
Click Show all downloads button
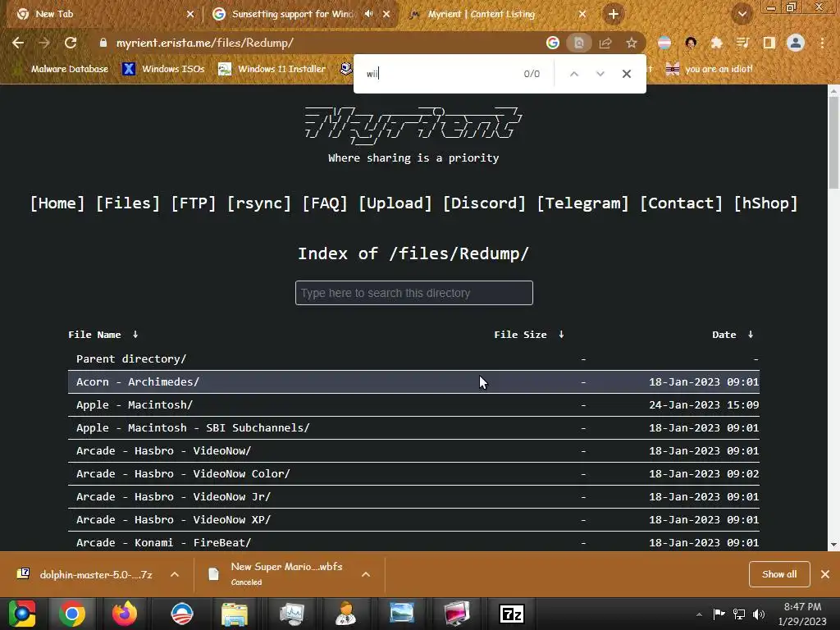pyautogui.click(x=779, y=574)
